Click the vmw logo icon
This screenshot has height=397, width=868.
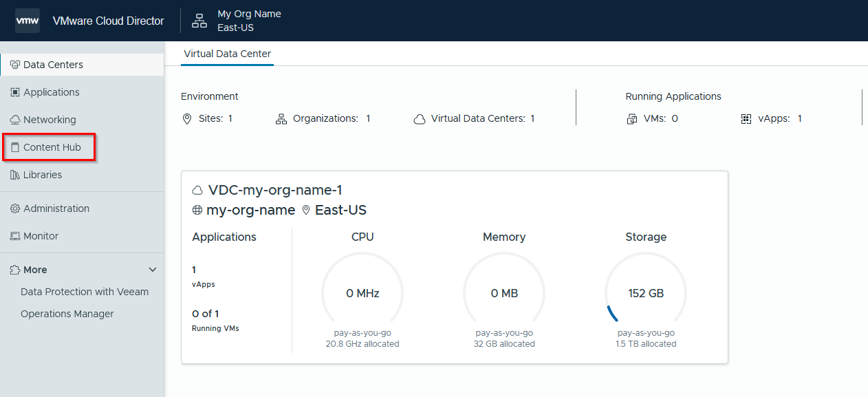28,21
